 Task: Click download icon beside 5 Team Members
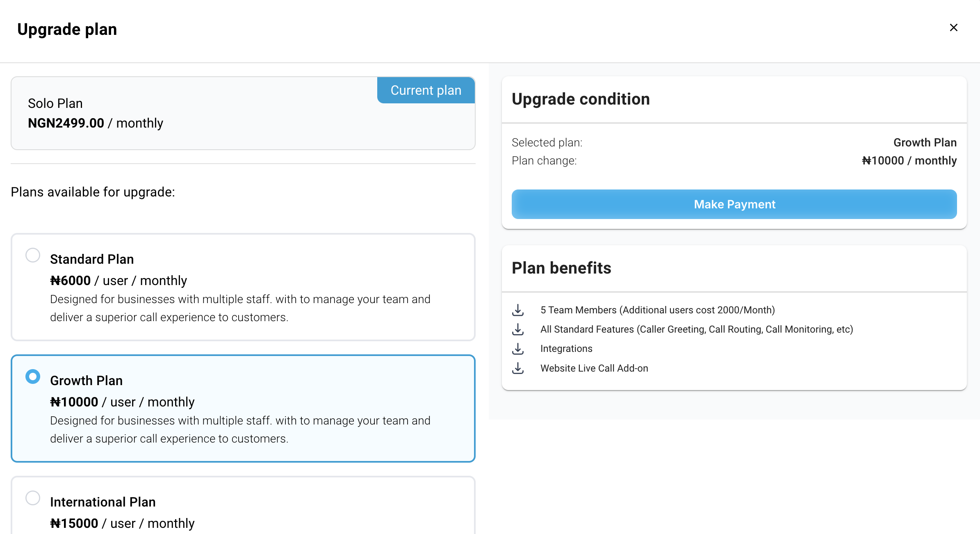pos(518,310)
